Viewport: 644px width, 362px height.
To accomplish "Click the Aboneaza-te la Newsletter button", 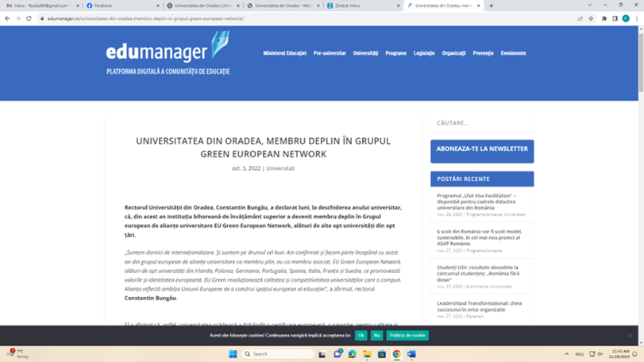I will tap(482, 149).
